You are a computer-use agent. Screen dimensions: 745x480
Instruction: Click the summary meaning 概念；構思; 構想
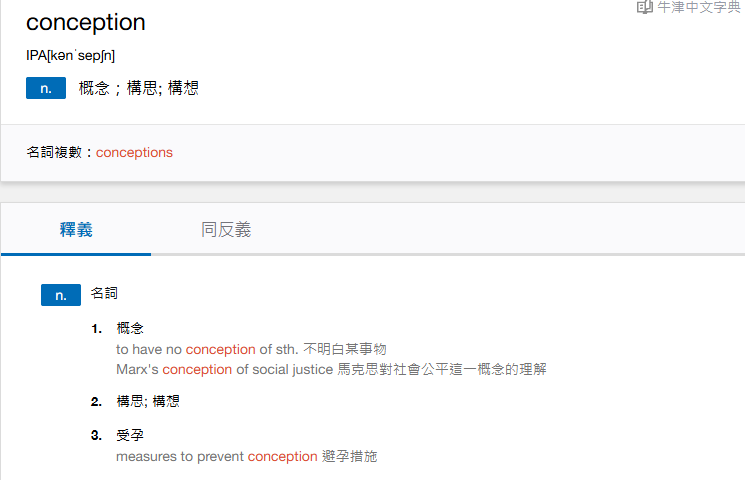[138, 88]
